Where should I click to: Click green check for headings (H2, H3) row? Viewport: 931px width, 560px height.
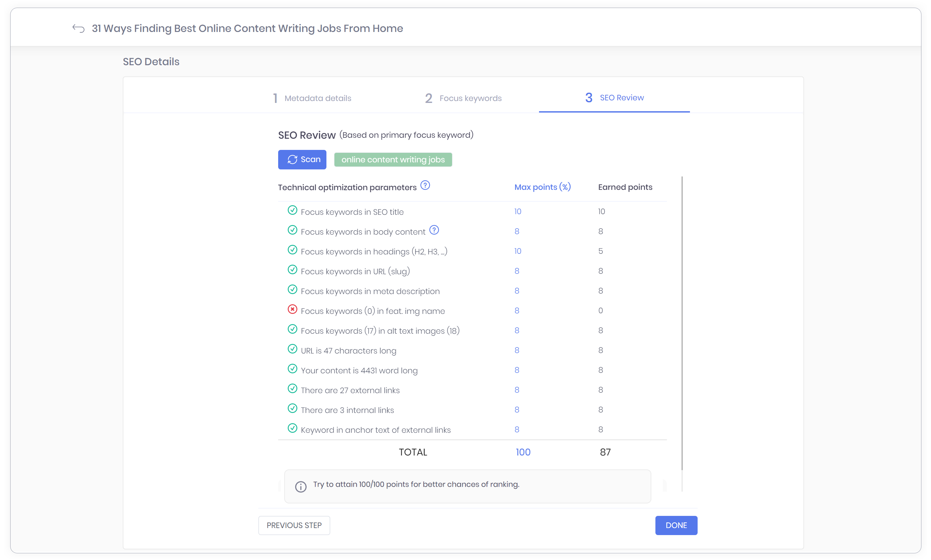coord(292,250)
